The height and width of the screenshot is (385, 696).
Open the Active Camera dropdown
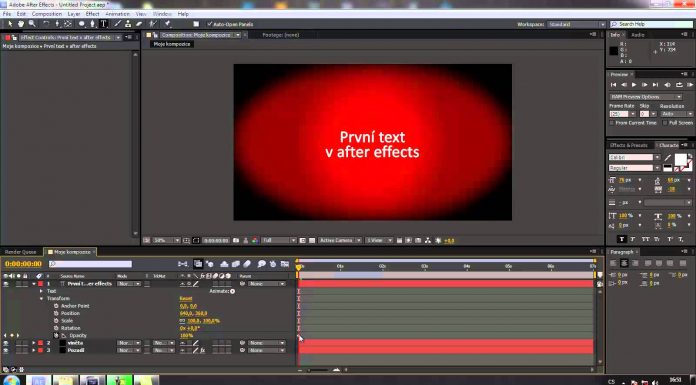coord(340,240)
